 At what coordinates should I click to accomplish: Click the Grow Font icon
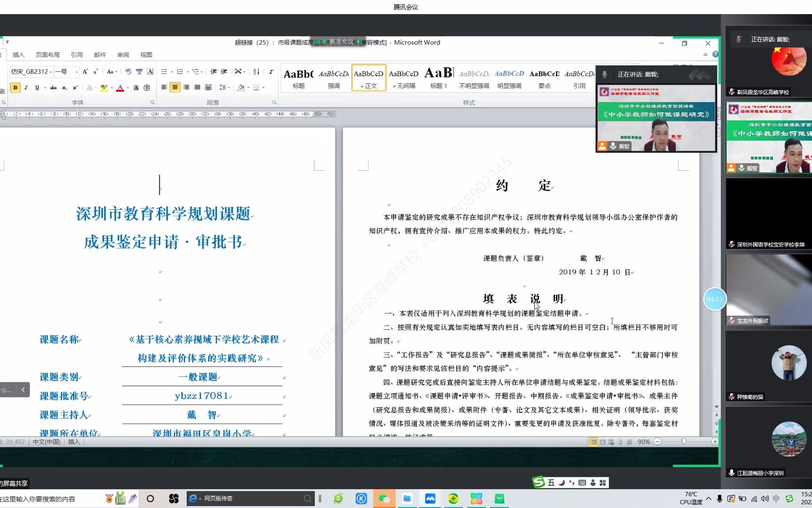click(85, 71)
